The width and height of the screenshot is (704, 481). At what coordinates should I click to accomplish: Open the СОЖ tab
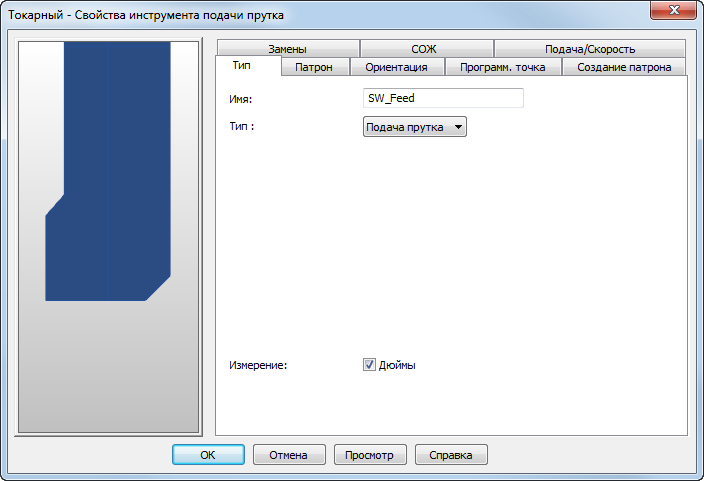[x=424, y=49]
